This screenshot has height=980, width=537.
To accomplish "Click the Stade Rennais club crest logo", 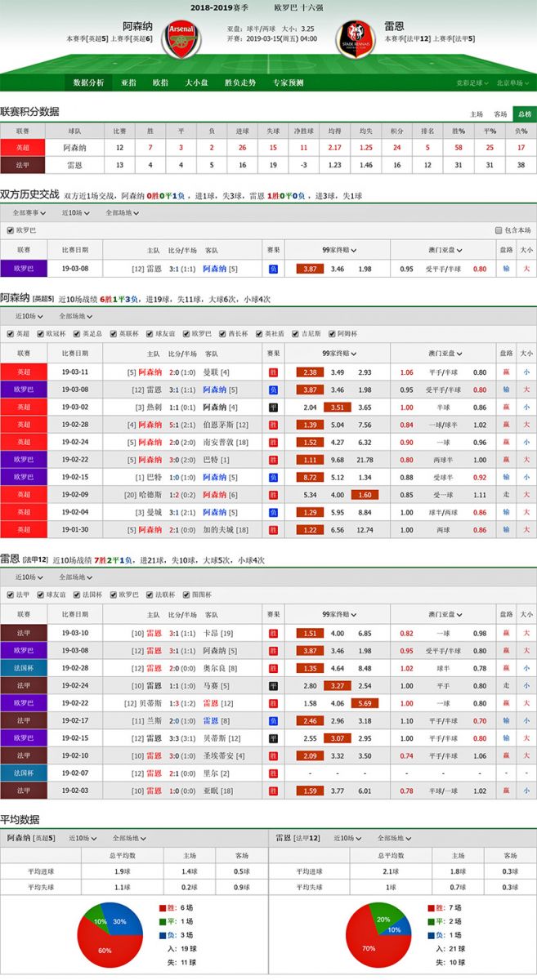I will click(x=355, y=38).
